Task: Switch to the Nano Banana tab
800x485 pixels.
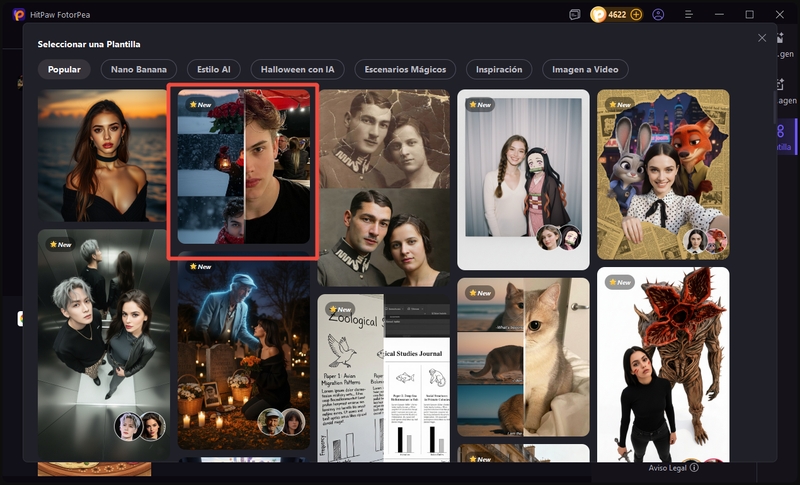Action: [x=139, y=70]
